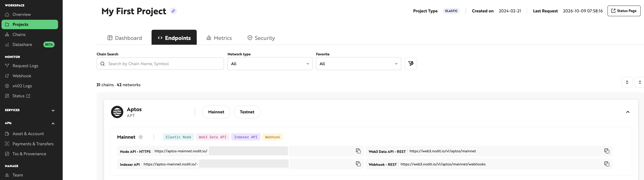The height and width of the screenshot is (180, 644).
Task: Collapse all chain cards
Action: point(640,82)
